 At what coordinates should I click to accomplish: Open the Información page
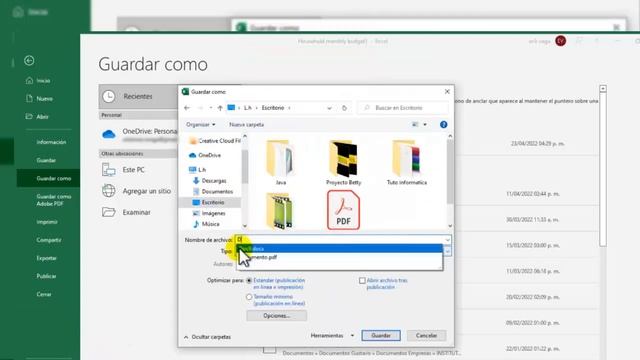click(x=51, y=142)
